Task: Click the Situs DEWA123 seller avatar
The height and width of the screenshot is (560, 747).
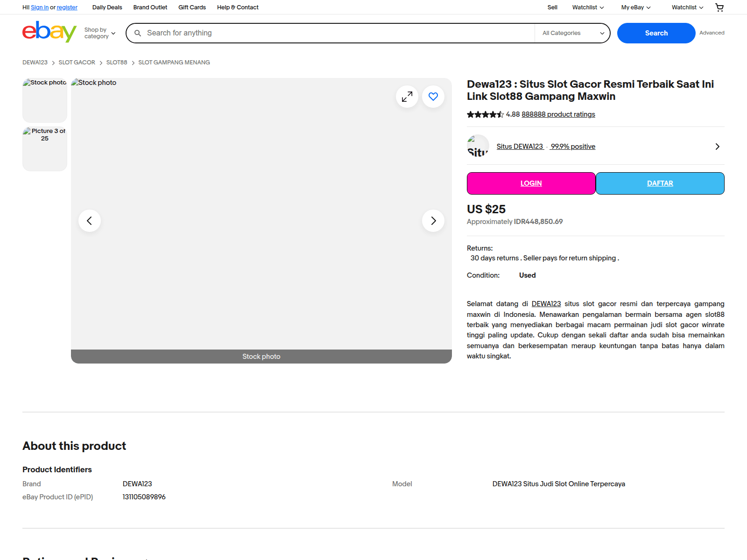Action: 478,146
